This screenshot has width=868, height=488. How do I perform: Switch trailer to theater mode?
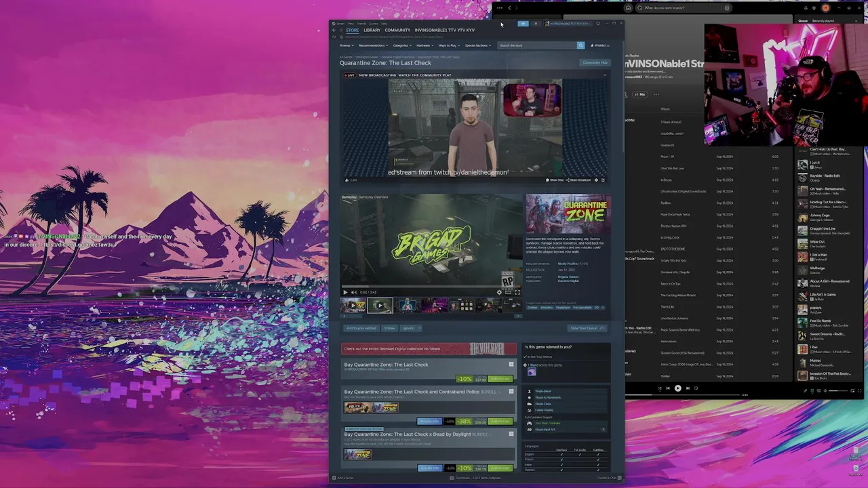point(508,293)
